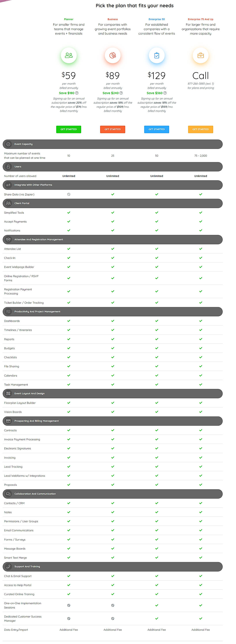This screenshot has width=236, height=644.
Task: Select the Enterprise 50 plan heading
Action: (156, 19)
